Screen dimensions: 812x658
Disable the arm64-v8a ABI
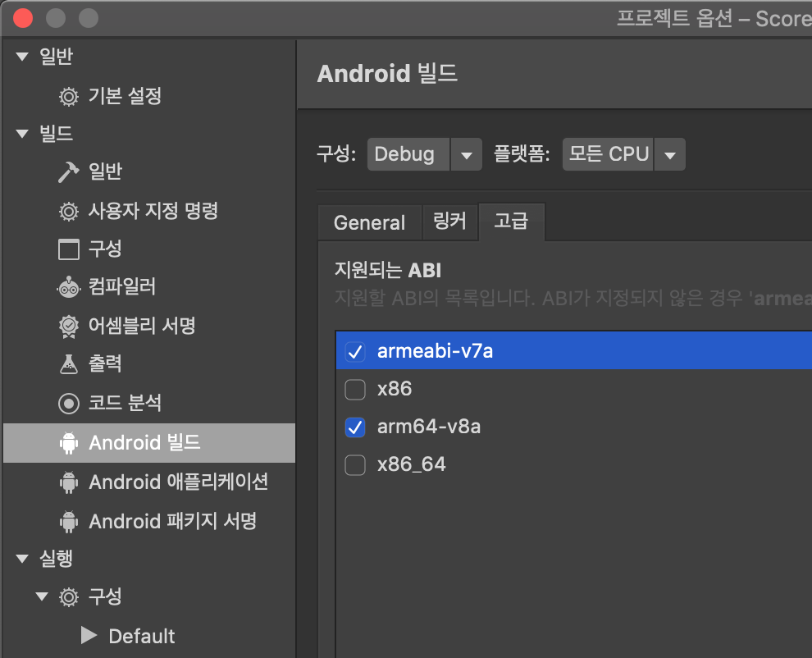(x=355, y=427)
